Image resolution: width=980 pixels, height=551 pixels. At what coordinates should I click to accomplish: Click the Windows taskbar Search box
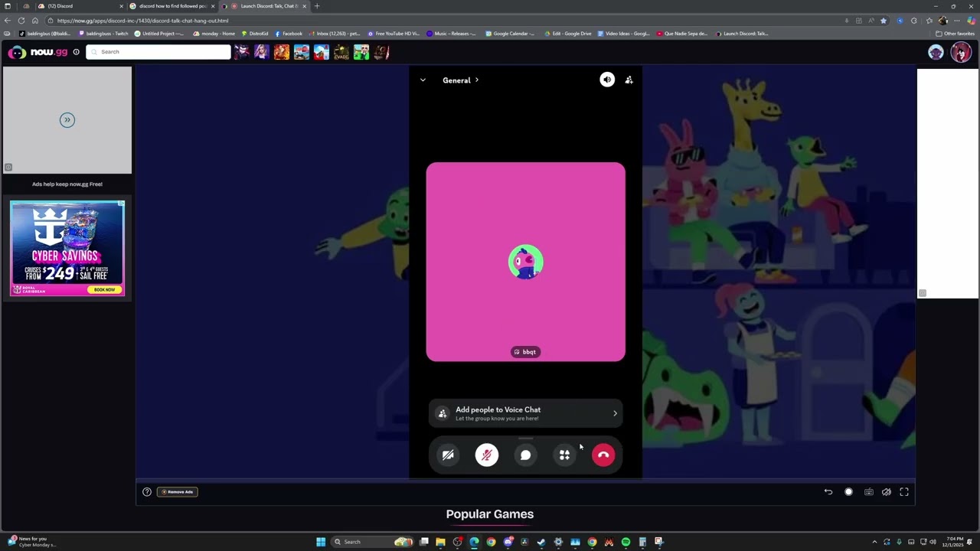point(372,542)
